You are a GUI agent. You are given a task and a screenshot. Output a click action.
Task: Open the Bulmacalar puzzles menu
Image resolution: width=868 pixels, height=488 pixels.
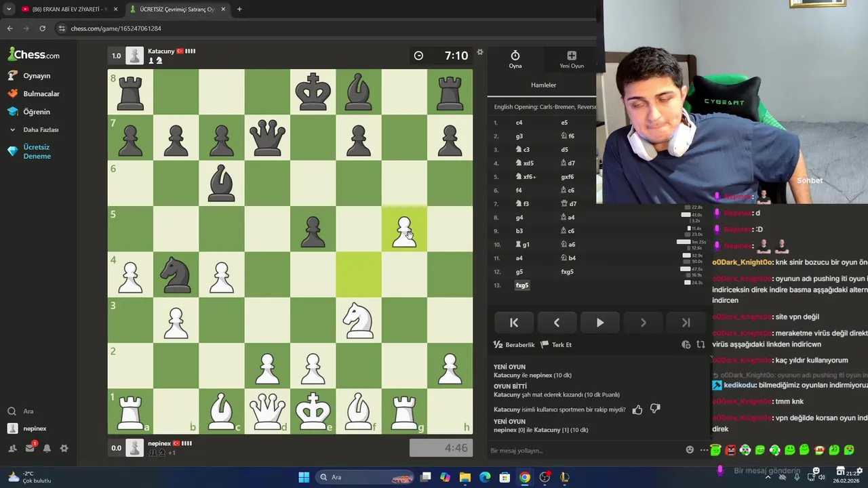point(34,94)
